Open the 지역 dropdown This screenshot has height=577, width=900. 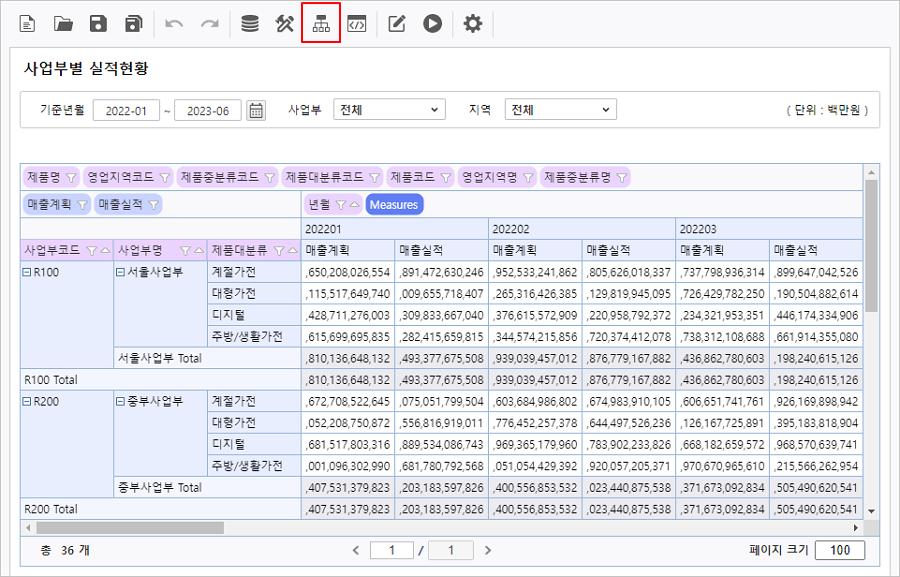(560, 110)
